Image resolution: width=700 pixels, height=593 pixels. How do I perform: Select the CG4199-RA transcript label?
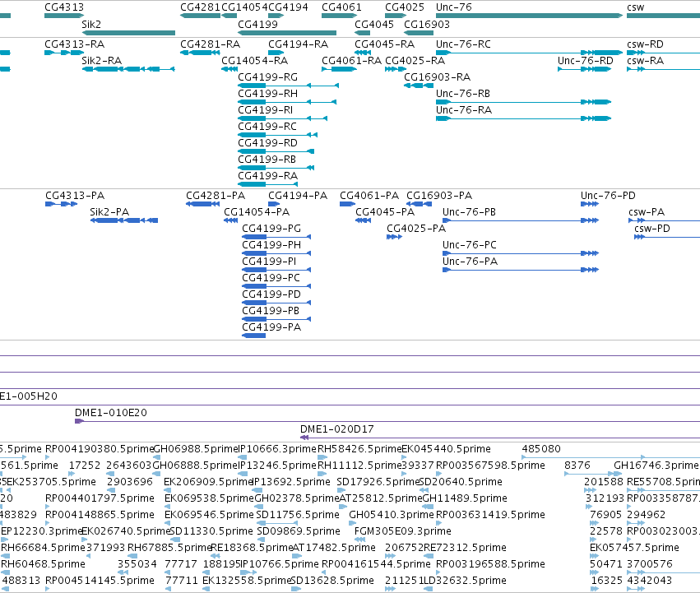pyautogui.click(x=268, y=176)
